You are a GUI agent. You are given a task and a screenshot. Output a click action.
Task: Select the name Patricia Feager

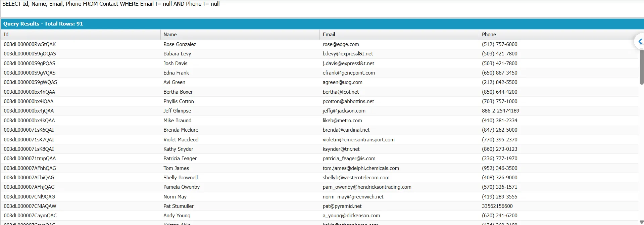click(180, 159)
